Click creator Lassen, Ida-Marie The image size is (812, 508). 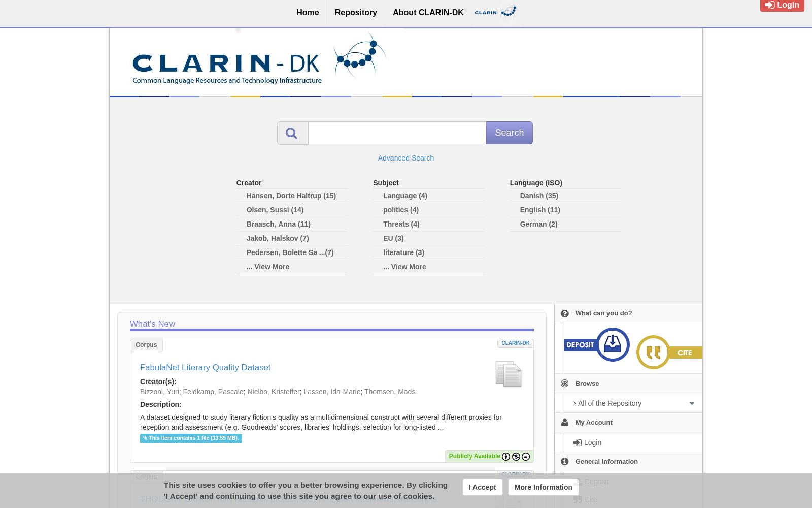pos(332,392)
